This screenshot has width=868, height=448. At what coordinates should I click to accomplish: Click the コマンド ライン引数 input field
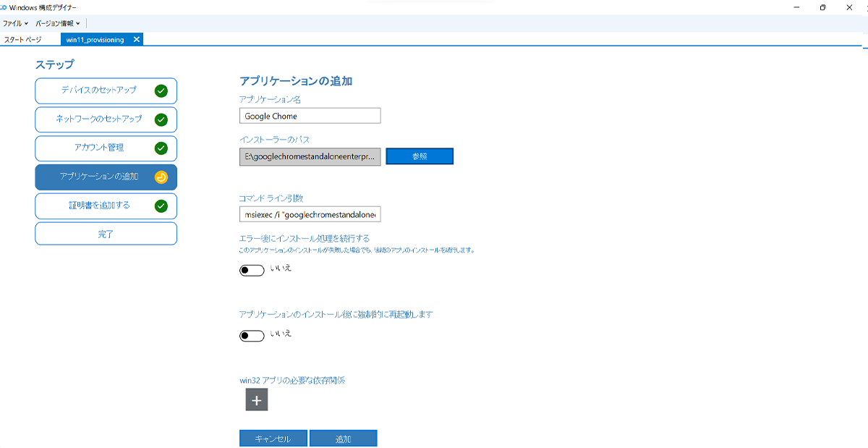[x=310, y=214]
